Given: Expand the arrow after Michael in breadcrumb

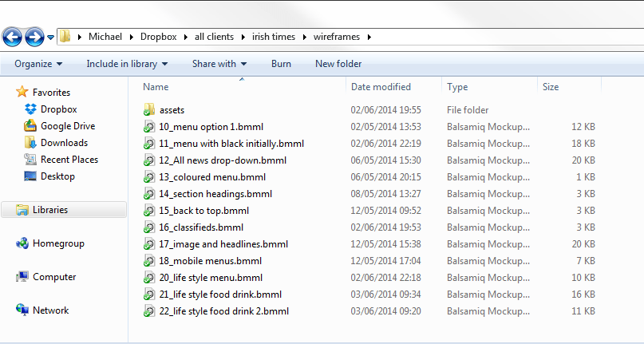Looking at the screenshot, I should click(132, 37).
